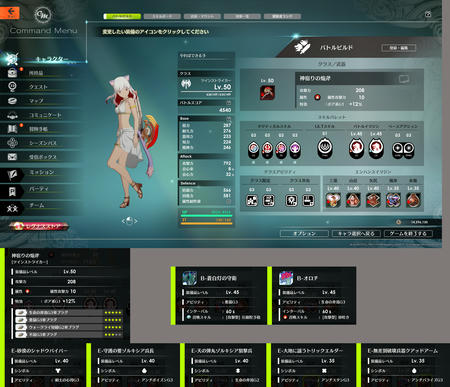Viewport: 450px width, 387px height.
Task: Click the ULTスキル slot icon
Action: 325,148
